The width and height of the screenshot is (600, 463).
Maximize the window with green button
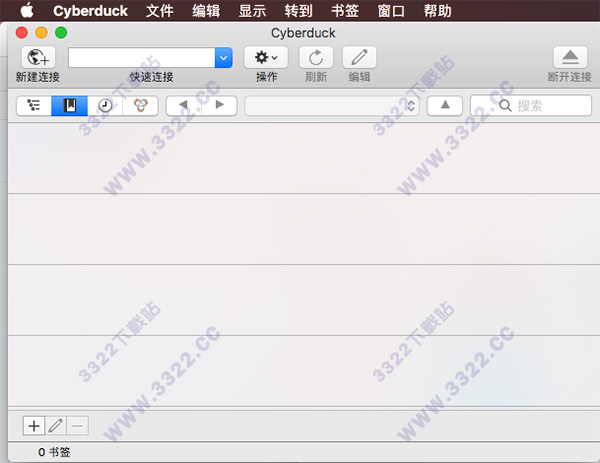(x=61, y=33)
